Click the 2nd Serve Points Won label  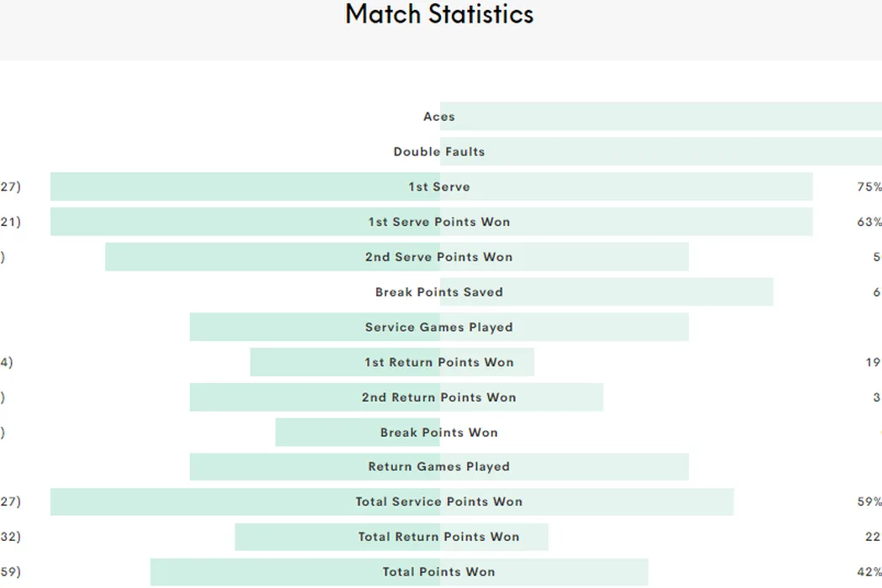[439, 258]
